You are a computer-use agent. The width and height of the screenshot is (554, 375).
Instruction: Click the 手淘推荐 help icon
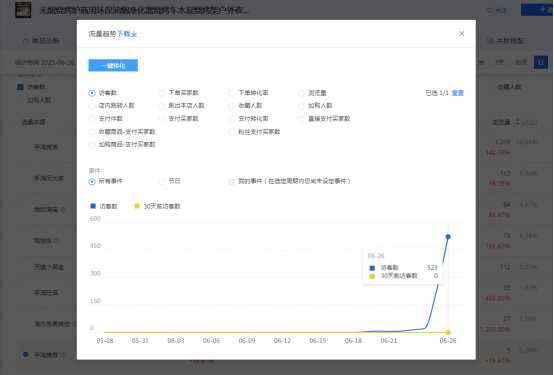point(63,355)
